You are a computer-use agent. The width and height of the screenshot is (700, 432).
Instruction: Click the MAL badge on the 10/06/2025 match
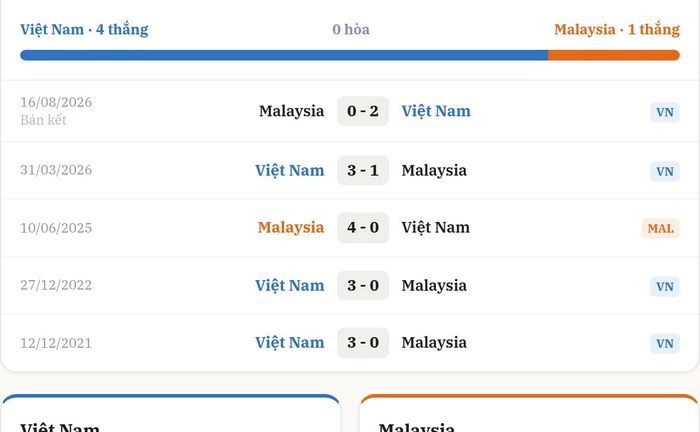point(661,228)
